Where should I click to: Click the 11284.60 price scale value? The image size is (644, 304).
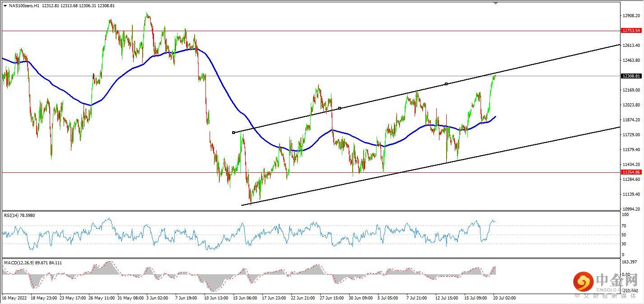click(631, 180)
